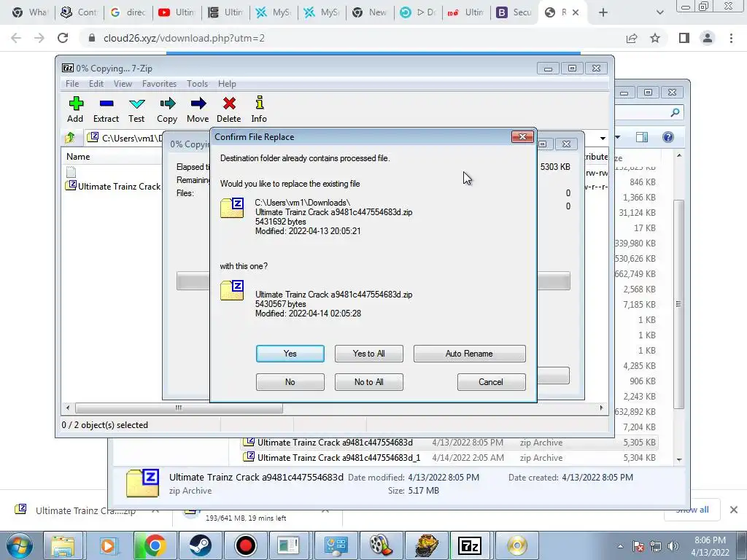Click the Add toolbar icon in 7-Zip
This screenshot has height=560, width=747.
coord(75,109)
